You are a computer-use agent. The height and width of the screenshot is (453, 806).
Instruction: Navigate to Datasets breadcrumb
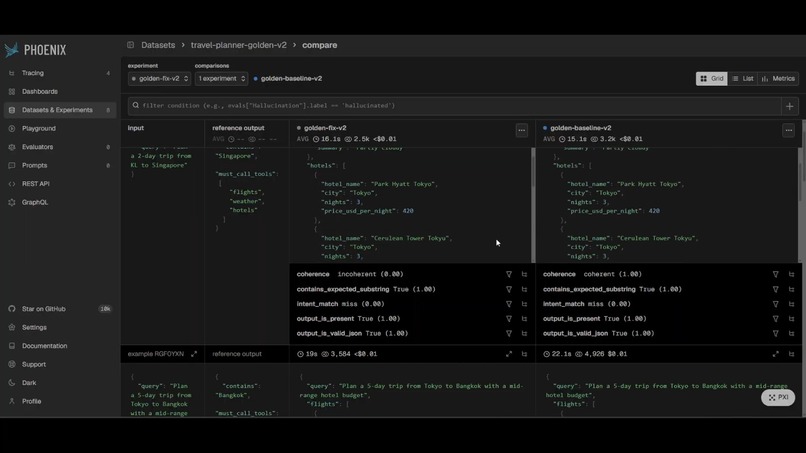pyautogui.click(x=158, y=45)
